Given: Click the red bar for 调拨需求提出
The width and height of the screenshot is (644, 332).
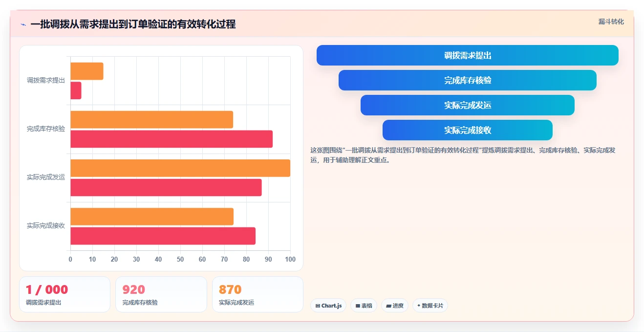Looking at the screenshot, I should click(x=76, y=90).
